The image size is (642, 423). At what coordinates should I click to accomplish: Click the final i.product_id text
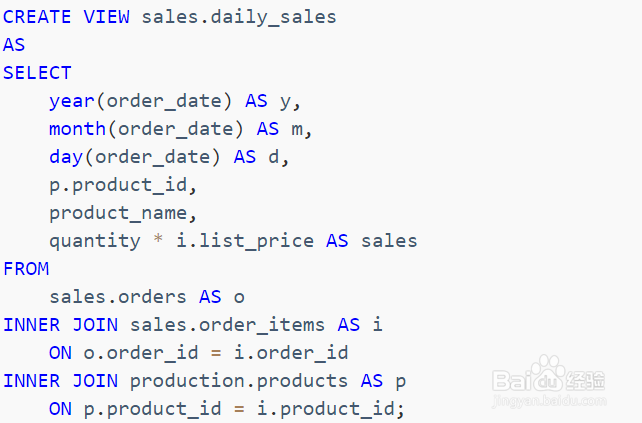pos(326,409)
